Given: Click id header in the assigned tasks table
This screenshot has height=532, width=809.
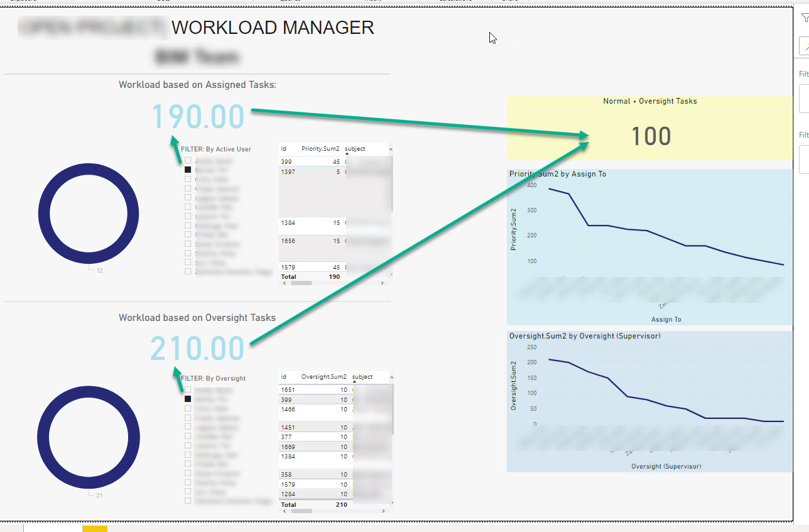Looking at the screenshot, I should (284, 149).
